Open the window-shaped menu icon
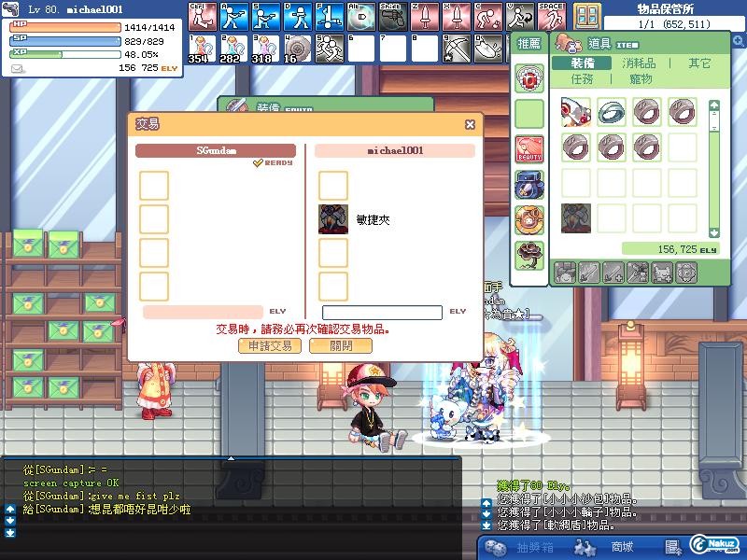Image resolution: width=747 pixels, height=560 pixels. click(x=587, y=16)
